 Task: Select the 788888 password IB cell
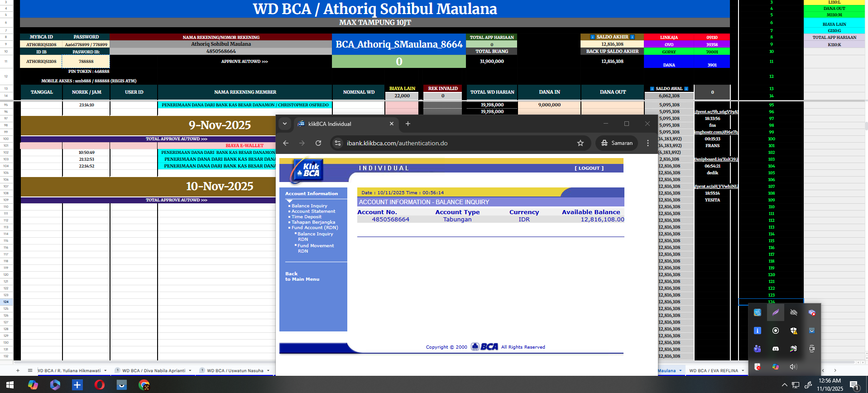tap(86, 62)
